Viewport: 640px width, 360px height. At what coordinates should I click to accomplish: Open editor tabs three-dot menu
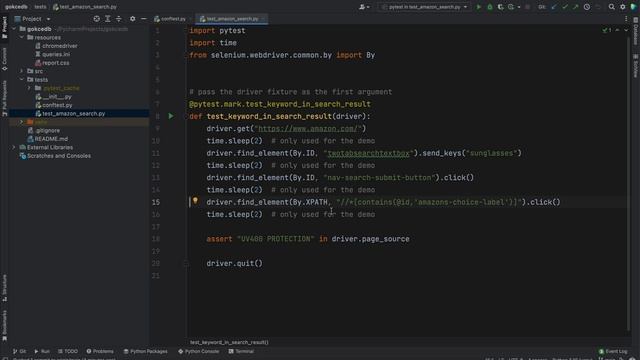[626, 19]
